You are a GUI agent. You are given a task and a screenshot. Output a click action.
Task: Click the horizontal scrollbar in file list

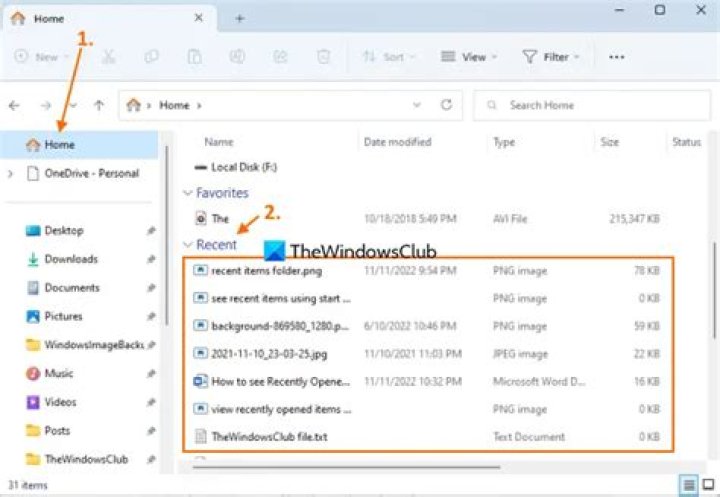[346, 467]
